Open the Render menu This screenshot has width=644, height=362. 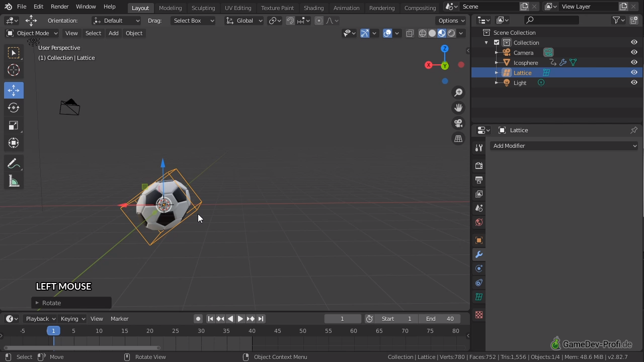59,7
